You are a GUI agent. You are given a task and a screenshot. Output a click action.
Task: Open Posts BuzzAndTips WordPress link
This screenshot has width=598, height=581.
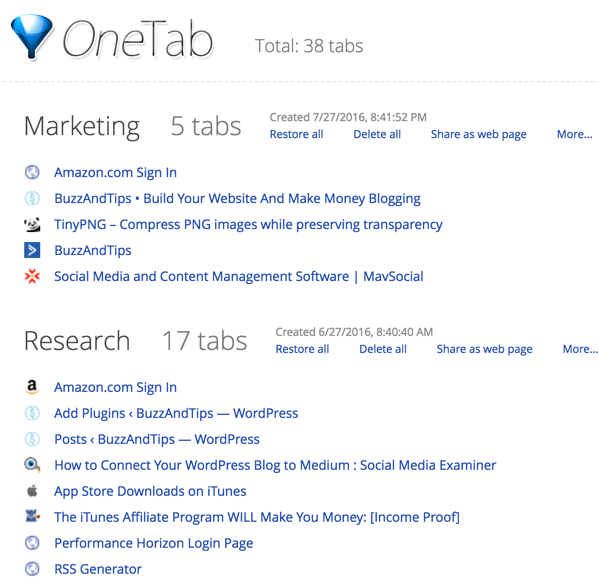click(157, 439)
